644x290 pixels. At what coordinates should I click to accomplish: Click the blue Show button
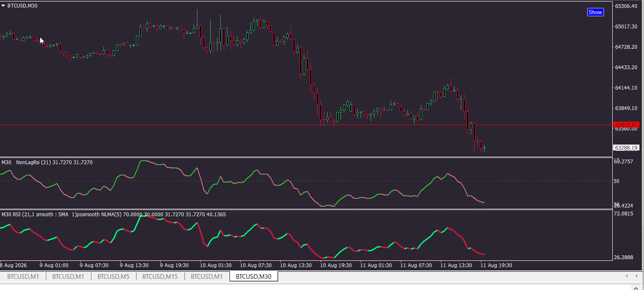tap(595, 12)
